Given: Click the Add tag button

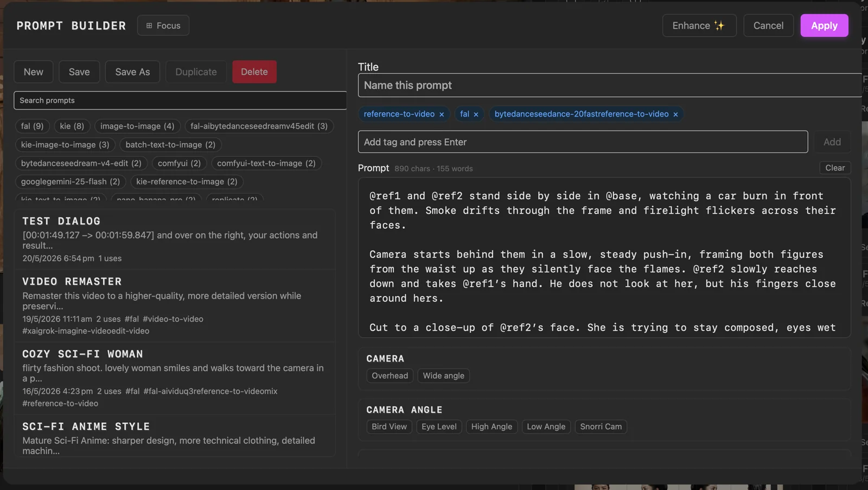Looking at the screenshot, I should point(832,142).
